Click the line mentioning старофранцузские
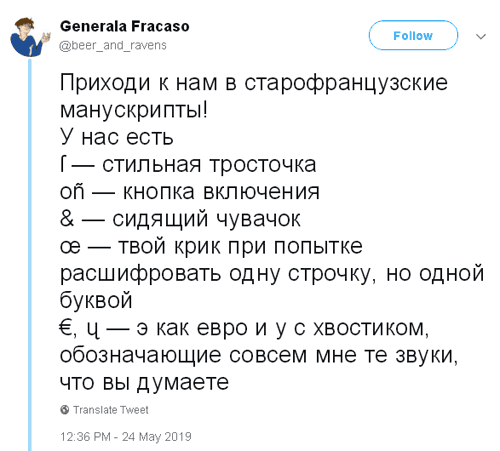Screen dimensions: 500x451 click(254, 82)
